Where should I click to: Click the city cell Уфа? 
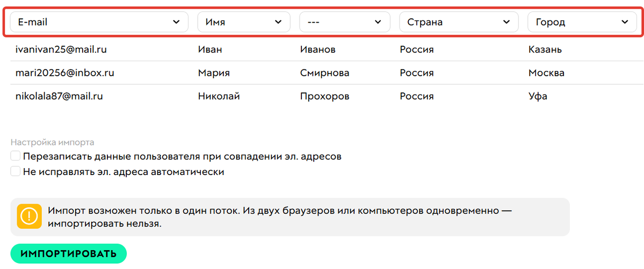point(538,97)
